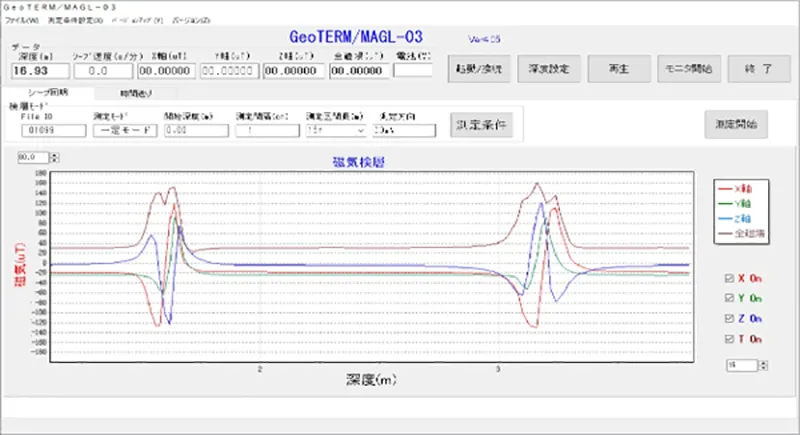Expand the 測定区間 dropdown
This screenshot has width=800, height=435.
358,130
